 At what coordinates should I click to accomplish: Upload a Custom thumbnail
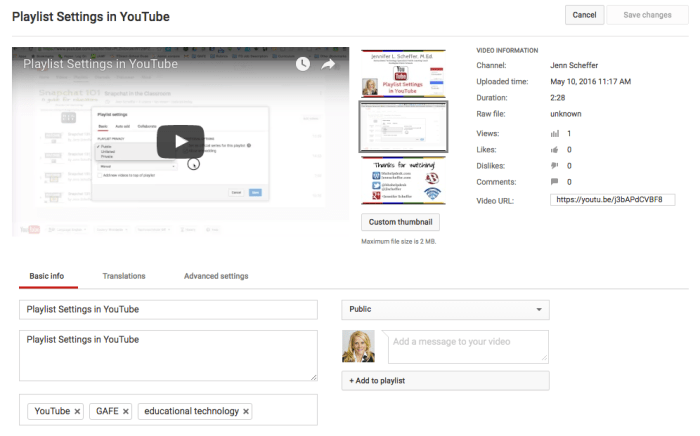[400, 221]
